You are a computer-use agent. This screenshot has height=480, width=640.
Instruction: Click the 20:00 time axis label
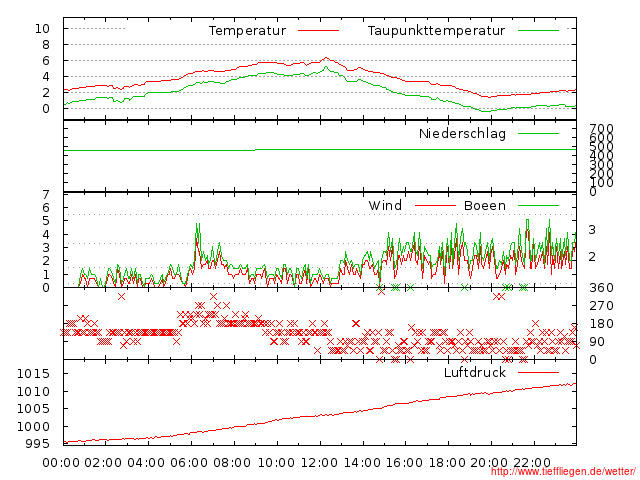[x=489, y=463]
